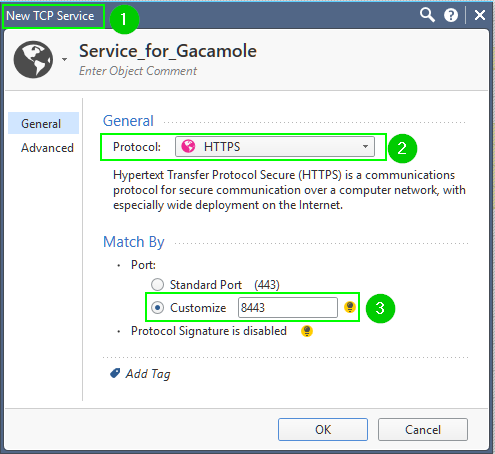Click the lightbulb next to Protocol Signature
The height and width of the screenshot is (454, 495).
[x=307, y=331]
